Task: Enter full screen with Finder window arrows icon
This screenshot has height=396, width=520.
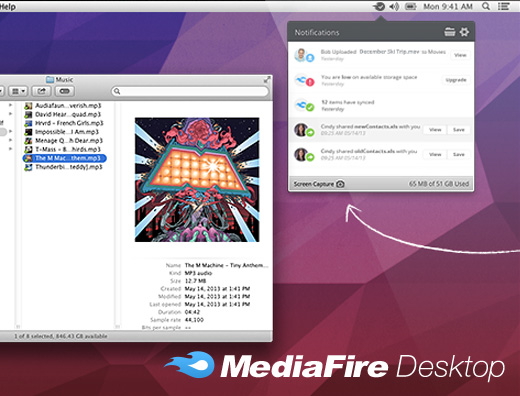Action: pos(267,80)
